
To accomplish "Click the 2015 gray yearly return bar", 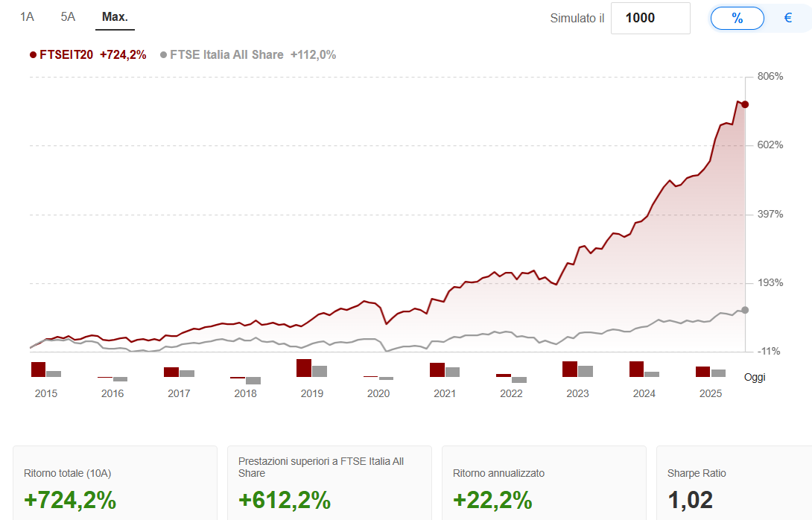I will [x=54, y=374].
